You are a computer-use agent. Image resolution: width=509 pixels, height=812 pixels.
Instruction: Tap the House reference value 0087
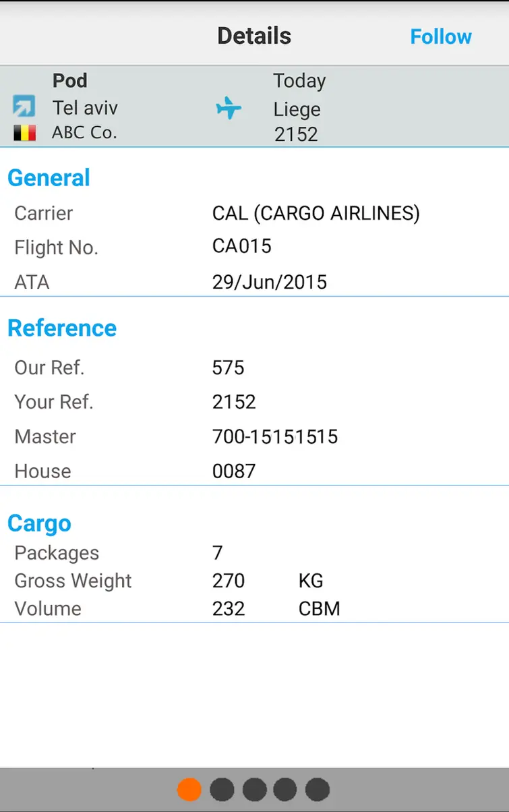[x=234, y=471]
